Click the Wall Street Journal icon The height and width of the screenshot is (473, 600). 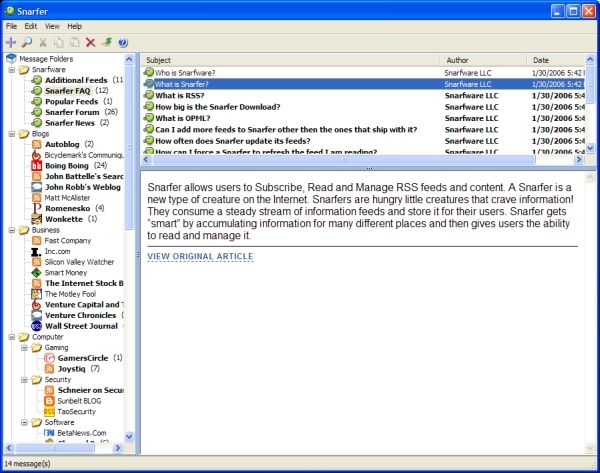point(37,326)
